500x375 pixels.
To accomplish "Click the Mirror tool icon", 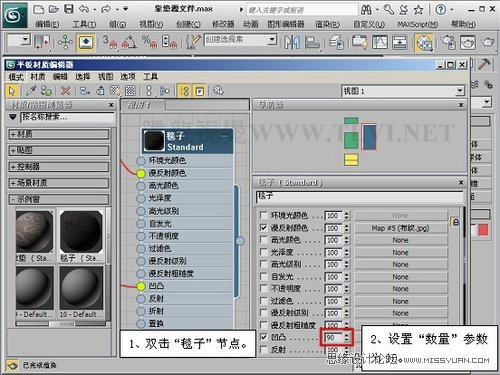I will (x=292, y=42).
